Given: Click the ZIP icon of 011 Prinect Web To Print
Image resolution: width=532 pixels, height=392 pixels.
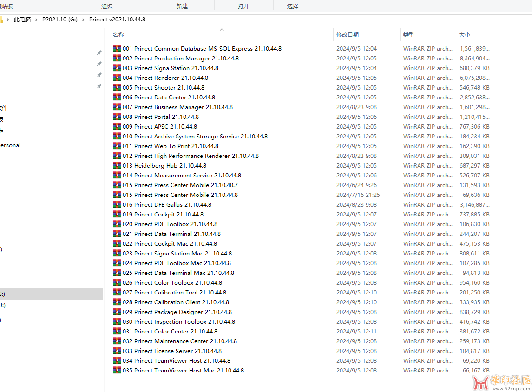Looking at the screenshot, I should click(117, 146).
